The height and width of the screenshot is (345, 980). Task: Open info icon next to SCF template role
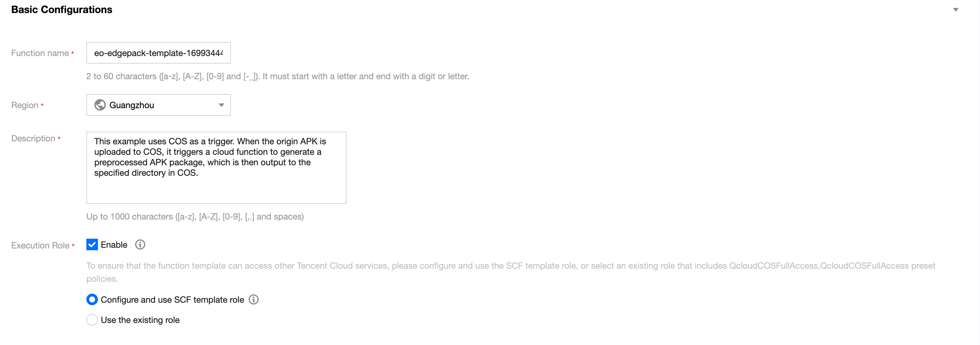pos(254,299)
